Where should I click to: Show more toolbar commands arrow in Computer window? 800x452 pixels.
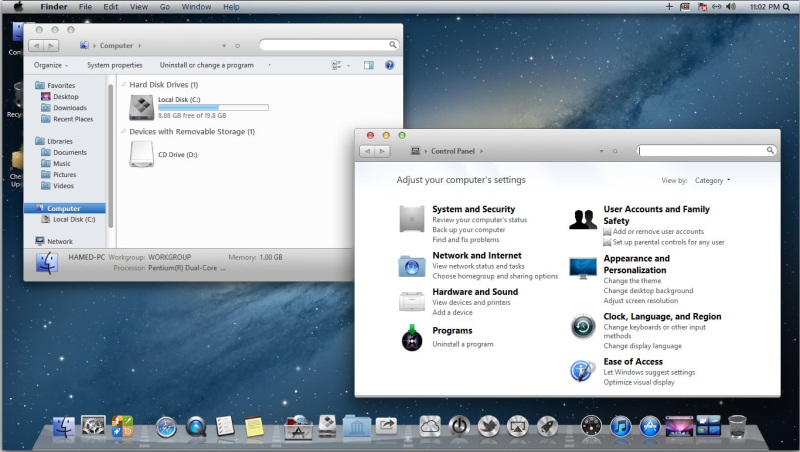(269, 65)
